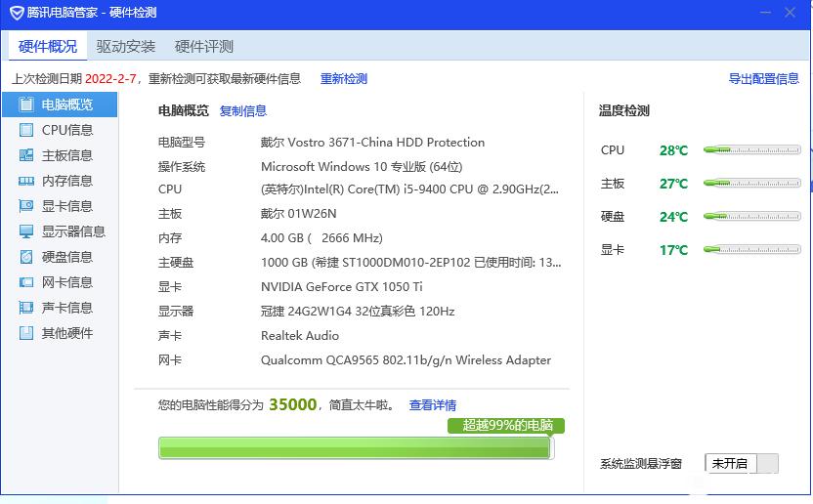Click the 28℃ CPU temperature reading
813x504 pixels.
[673, 150]
